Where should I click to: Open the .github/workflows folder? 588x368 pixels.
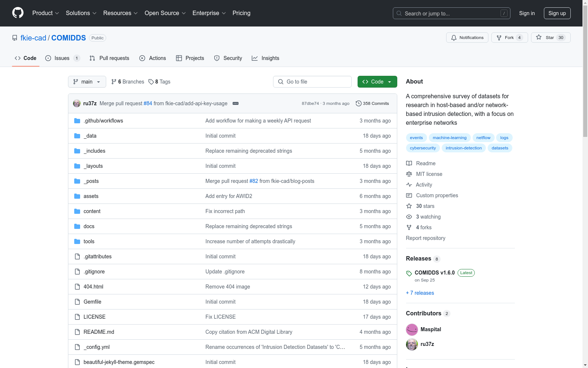click(103, 121)
